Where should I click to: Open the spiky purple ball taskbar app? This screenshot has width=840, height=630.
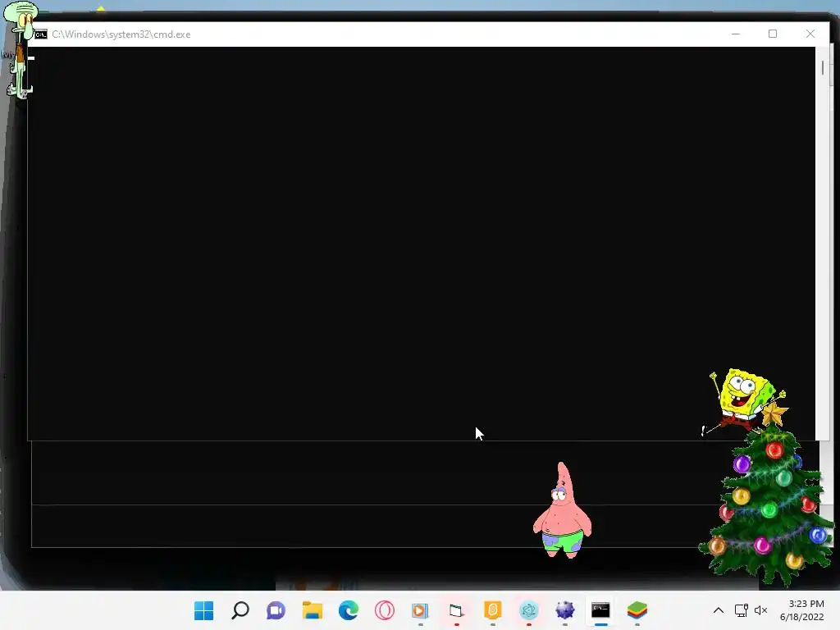click(564, 610)
